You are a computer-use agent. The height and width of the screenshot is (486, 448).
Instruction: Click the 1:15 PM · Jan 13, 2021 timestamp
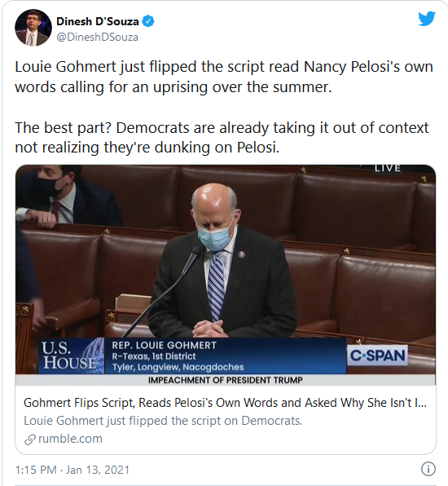point(72,470)
